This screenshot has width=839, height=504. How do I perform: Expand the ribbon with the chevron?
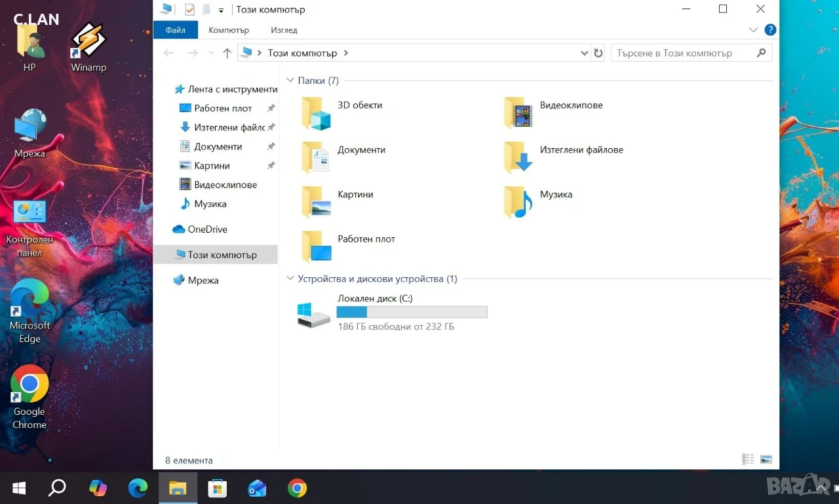coord(752,30)
